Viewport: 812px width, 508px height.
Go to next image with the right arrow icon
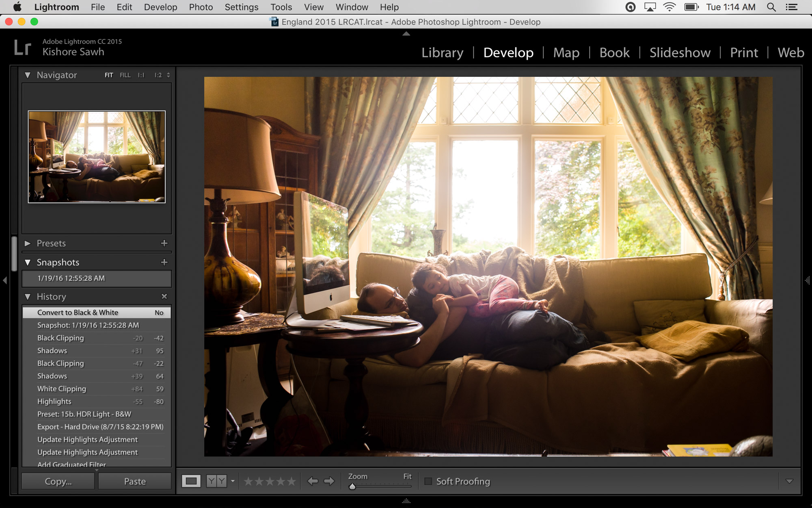pos(328,481)
